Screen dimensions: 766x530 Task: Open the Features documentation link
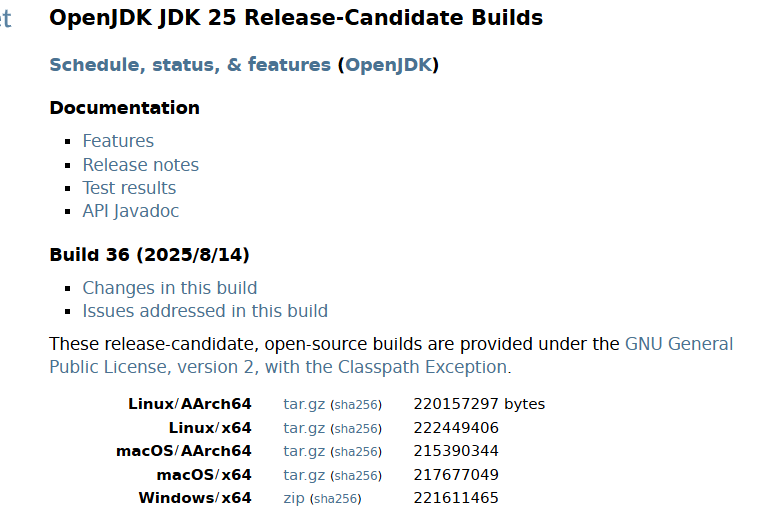118,141
